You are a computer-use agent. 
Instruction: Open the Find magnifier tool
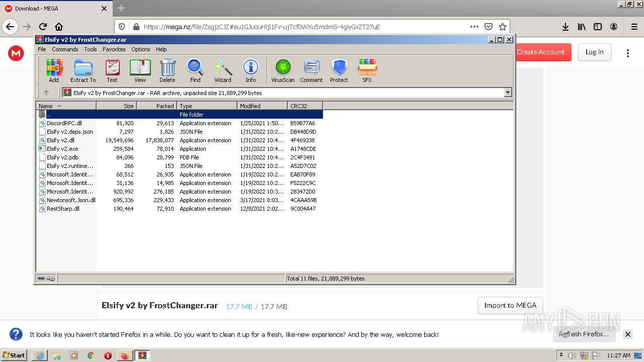[x=195, y=70]
